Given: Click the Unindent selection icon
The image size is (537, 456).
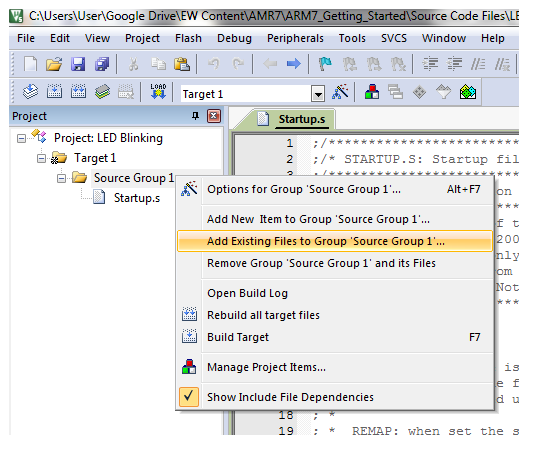Looking at the screenshot, I should [x=454, y=64].
